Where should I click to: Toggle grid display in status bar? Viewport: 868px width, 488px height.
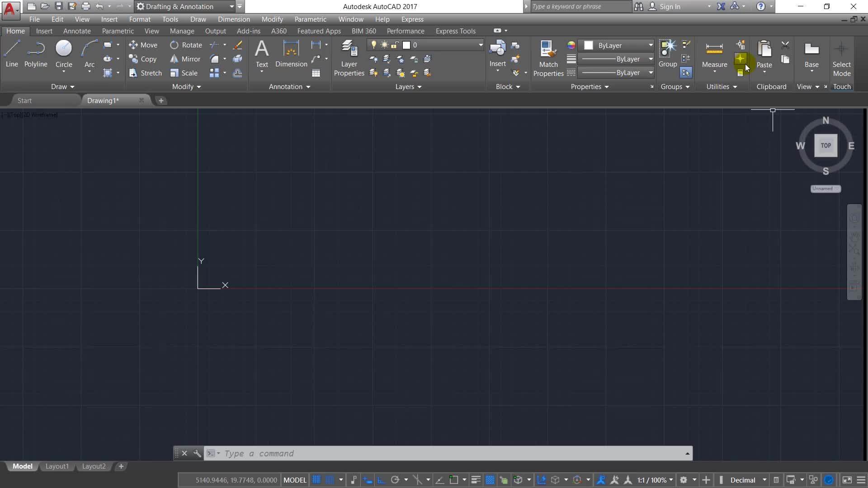pos(316,480)
